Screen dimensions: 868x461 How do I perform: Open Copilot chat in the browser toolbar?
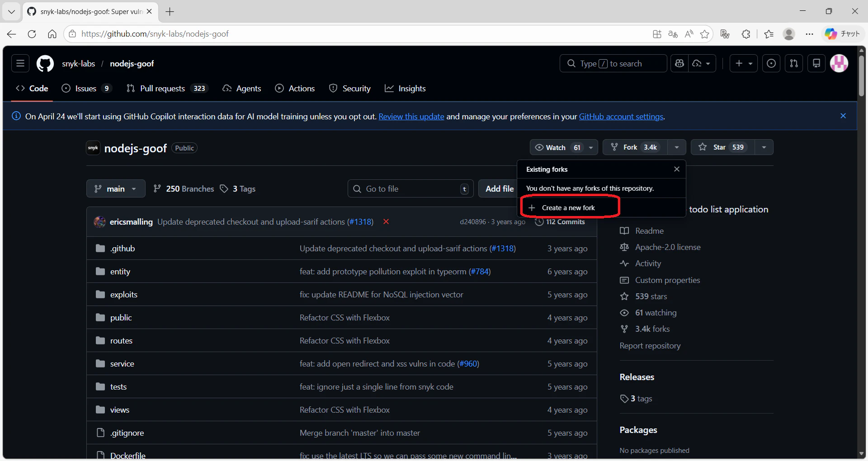842,34
